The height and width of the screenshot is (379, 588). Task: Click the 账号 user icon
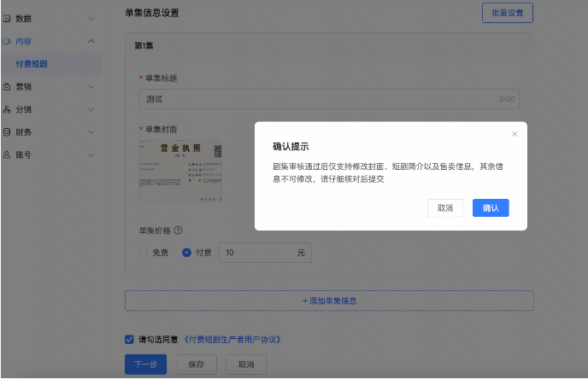pyautogui.click(x=7, y=155)
